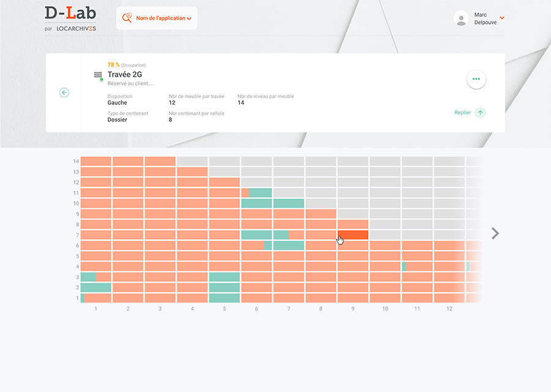Click green cell in column 7, row 10
The height and width of the screenshot is (392, 551).
(x=288, y=203)
